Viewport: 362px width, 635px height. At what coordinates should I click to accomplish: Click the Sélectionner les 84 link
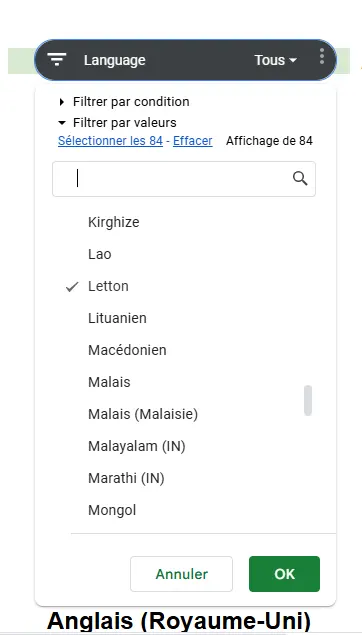(x=111, y=141)
